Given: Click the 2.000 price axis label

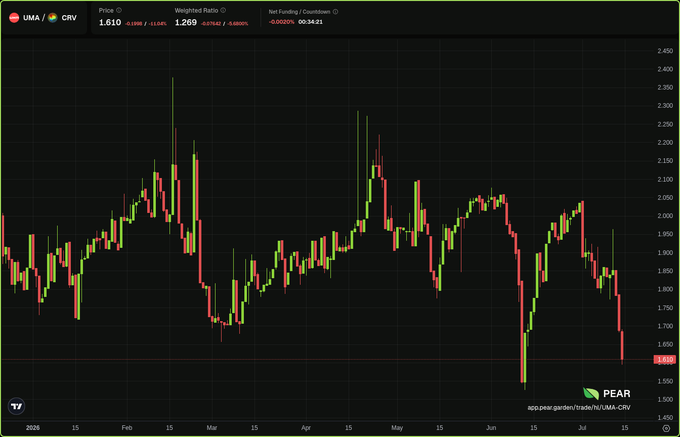Looking at the screenshot, I should (665, 216).
